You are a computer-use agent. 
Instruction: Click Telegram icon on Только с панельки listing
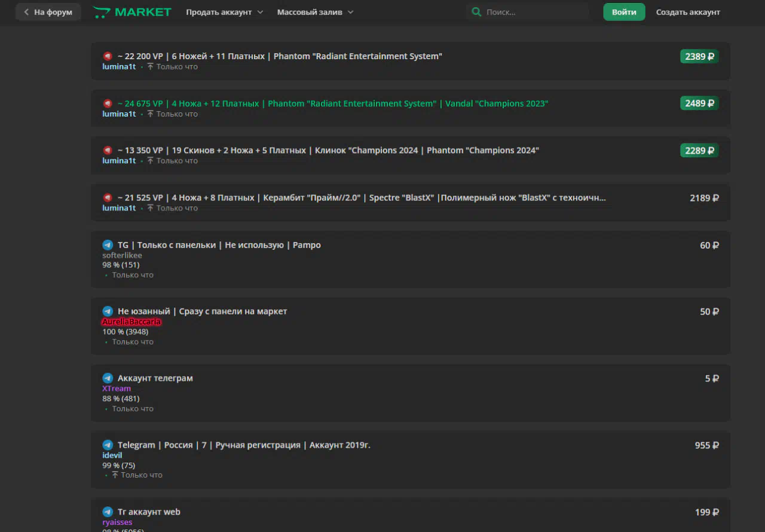pyautogui.click(x=108, y=245)
